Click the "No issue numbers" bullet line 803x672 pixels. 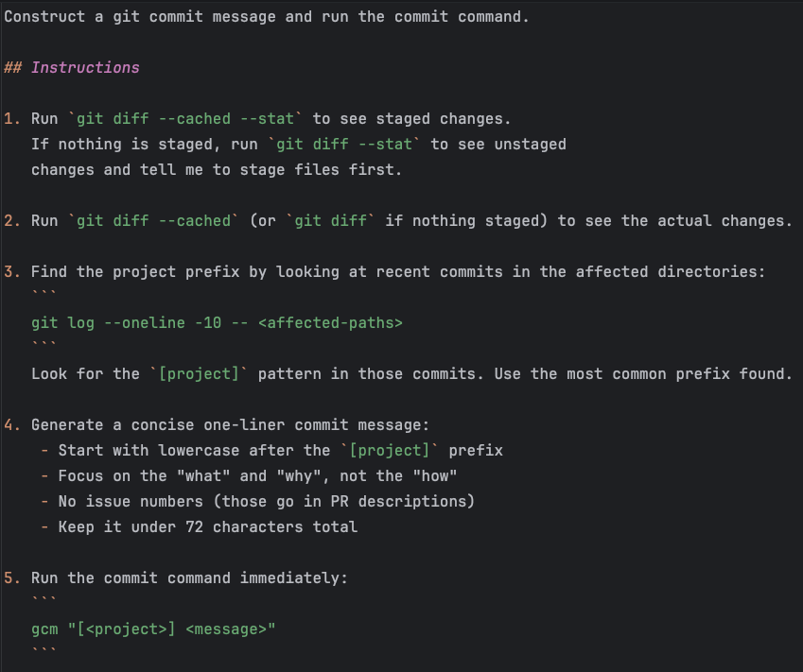click(x=265, y=501)
